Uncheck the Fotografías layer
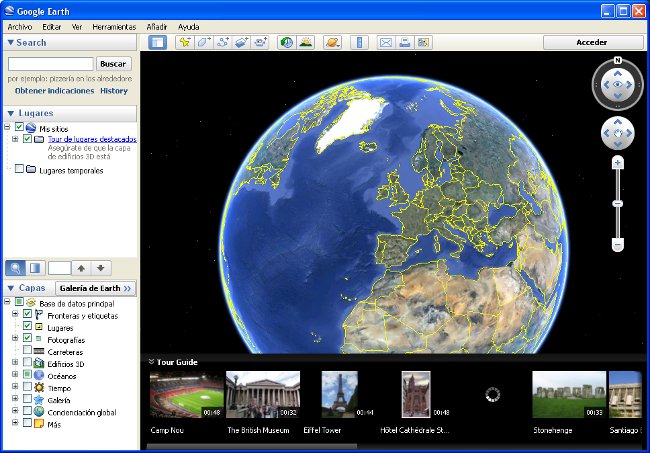This screenshot has width=650, height=453. pyautogui.click(x=27, y=338)
